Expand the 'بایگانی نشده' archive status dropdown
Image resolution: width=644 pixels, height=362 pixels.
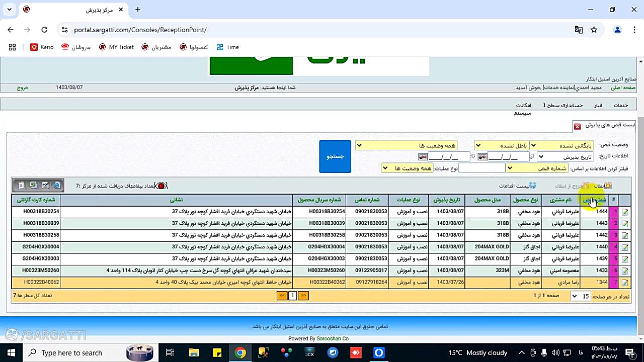tap(561, 146)
